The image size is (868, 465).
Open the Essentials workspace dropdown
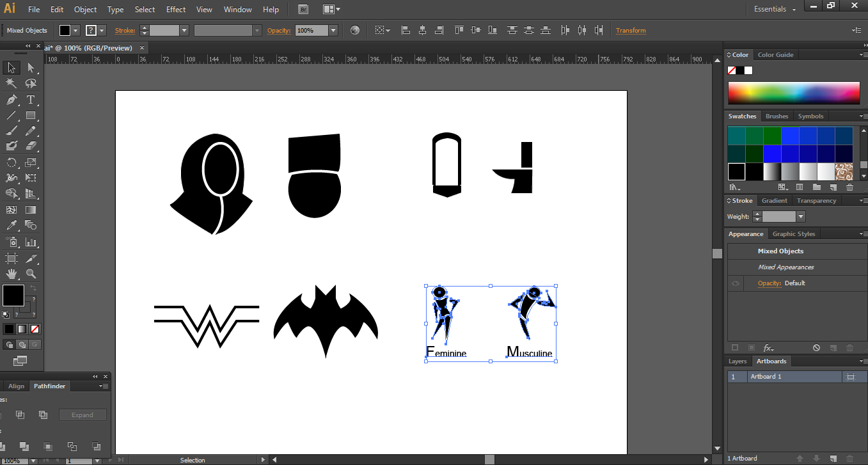click(775, 9)
